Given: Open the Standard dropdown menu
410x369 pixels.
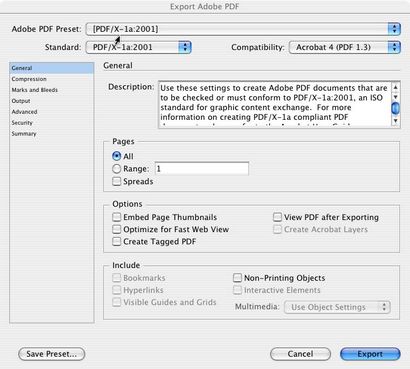Looking at the screenshot, I should pos(138,47).
